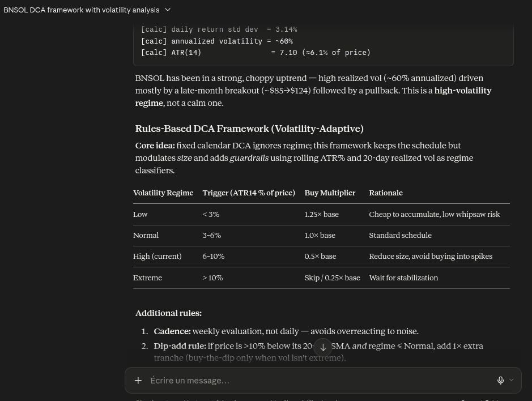Image resolution: width=532 pixels, height=401 pixels.
Task: Click the '1.25× base' multiplier cell
Action: click(x=322, y=215)
